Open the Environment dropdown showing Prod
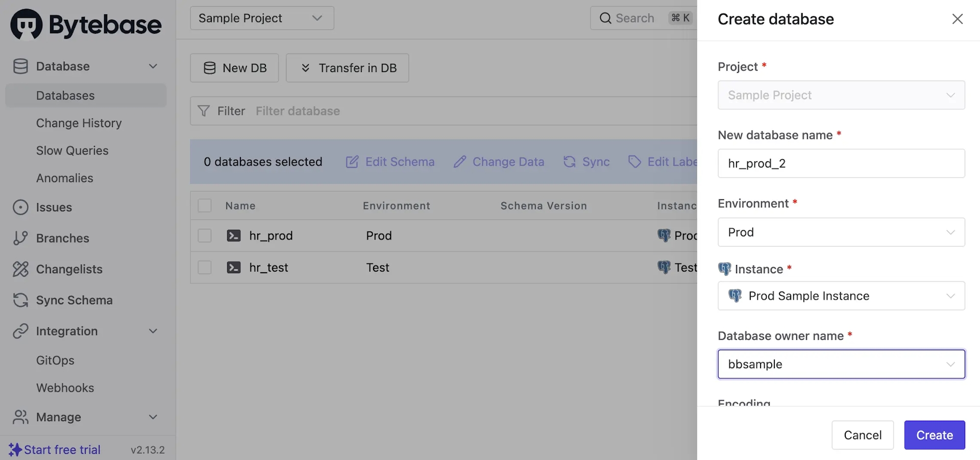This screenshot has width=980, height=460. pyautogui.click(x=841, y=232)
